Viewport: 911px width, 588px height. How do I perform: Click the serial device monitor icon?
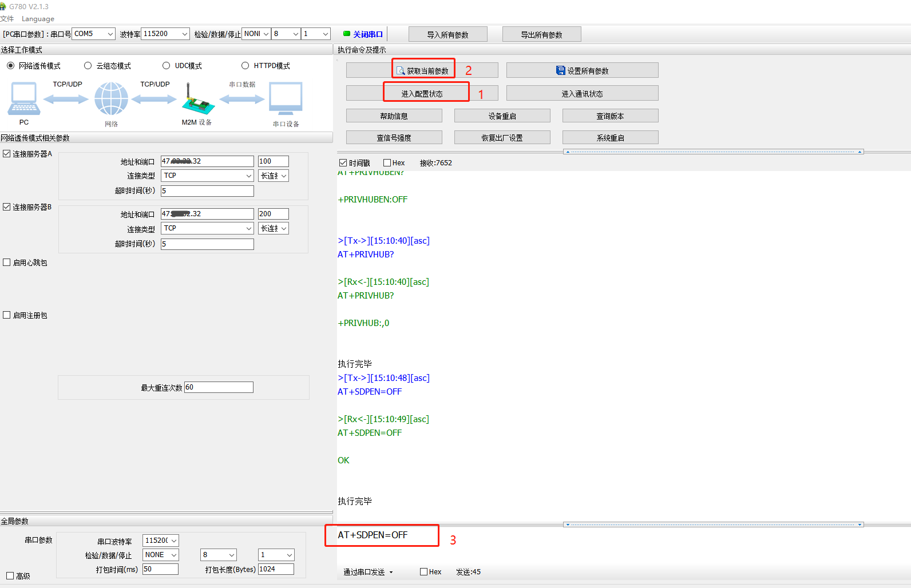coord(286,98)
